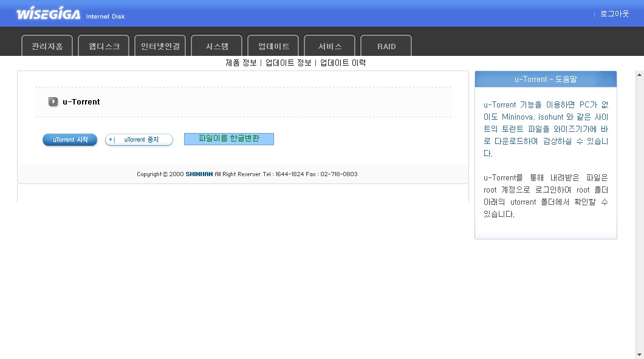The image size is (644, 359).
Task: Open the 제품 정보 submenu link
Action: pyautogui.click(x=241, y=63)
